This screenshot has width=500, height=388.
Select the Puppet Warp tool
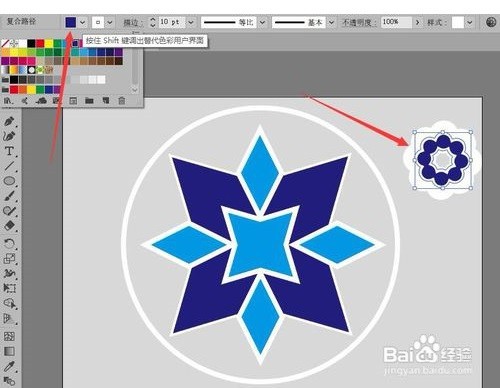click(x=9, y=273)
